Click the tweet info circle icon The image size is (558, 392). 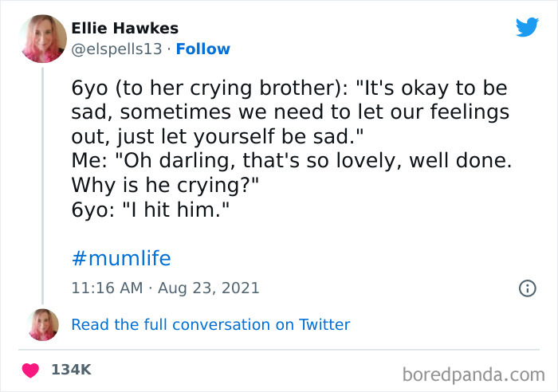tap(527, 288)
